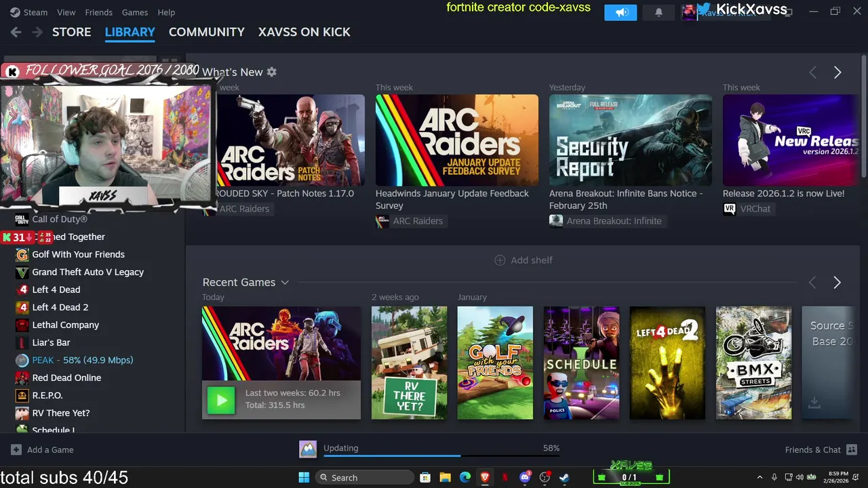Open What's New settings gear
The image size is (868, 488).
click(x=272, y=72)
